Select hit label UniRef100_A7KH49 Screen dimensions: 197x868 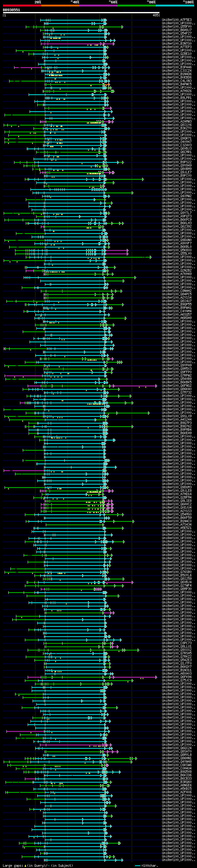[177, 274]
